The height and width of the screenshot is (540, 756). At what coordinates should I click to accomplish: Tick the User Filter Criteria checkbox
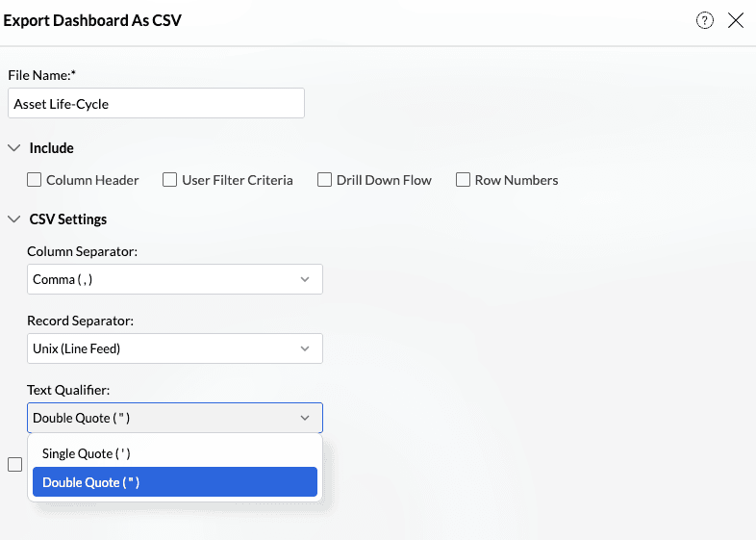pos(170,180)
